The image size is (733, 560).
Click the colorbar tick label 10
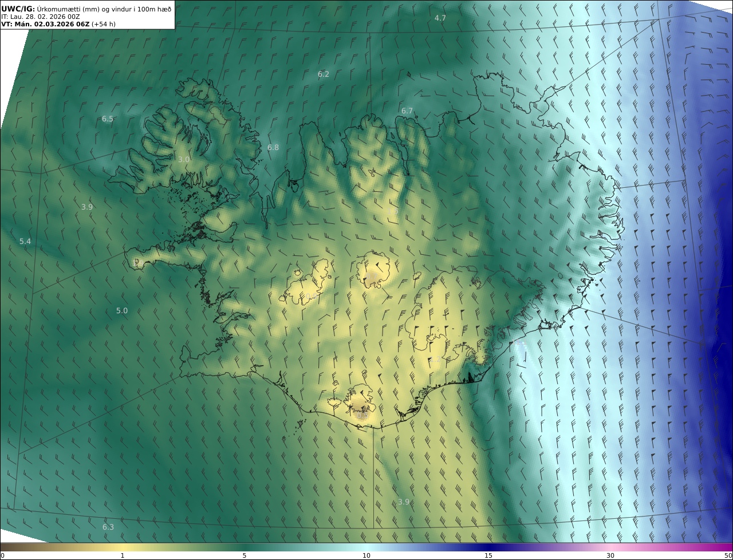[366, 555]
